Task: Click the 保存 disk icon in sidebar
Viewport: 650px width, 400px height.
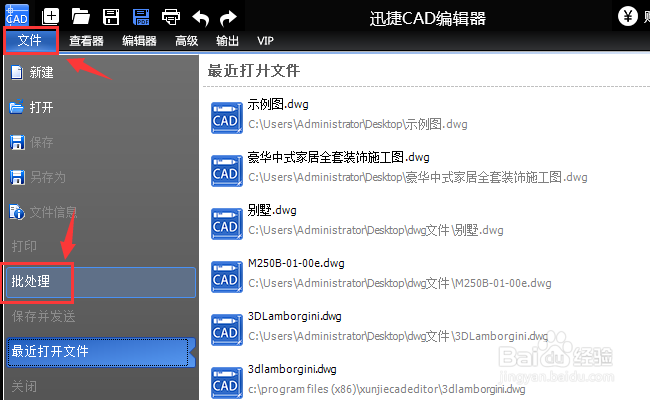Action: tap(17, 142)
